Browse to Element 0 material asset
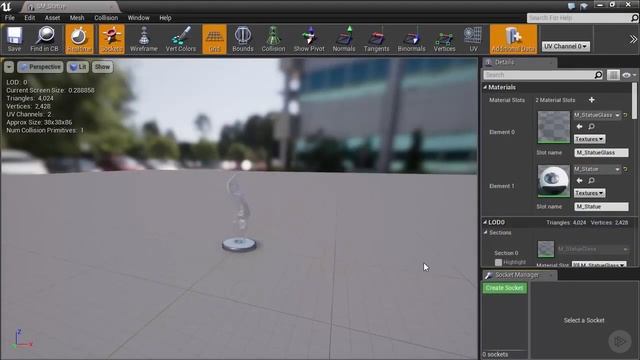 pyautogui.click(x=591, y=127)
